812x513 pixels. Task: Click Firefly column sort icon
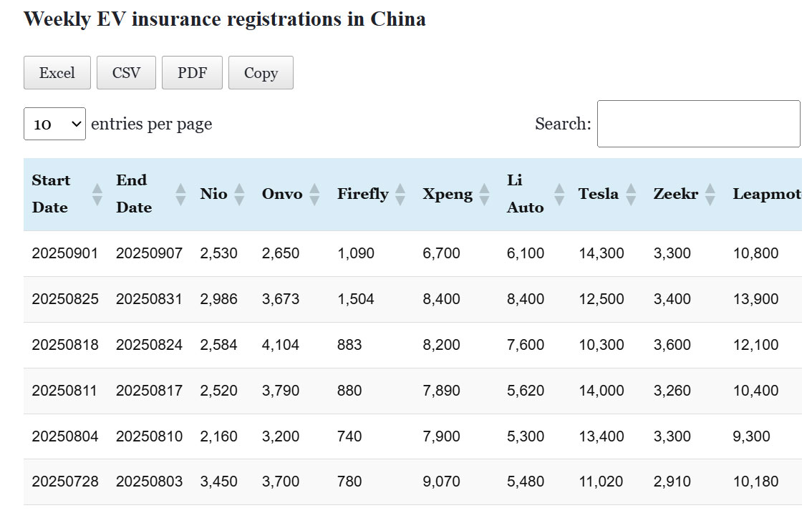[x=400, y=194]
